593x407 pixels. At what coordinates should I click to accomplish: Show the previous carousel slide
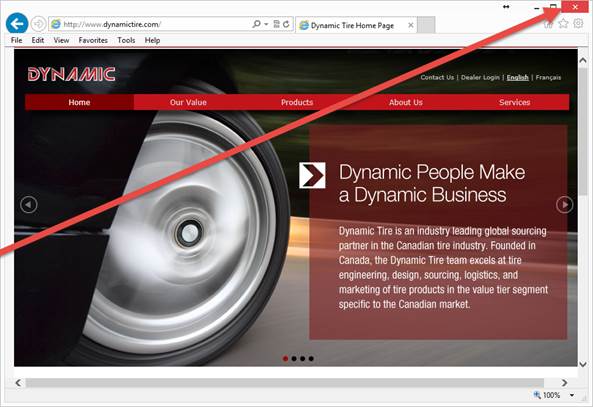pos(29,205)
